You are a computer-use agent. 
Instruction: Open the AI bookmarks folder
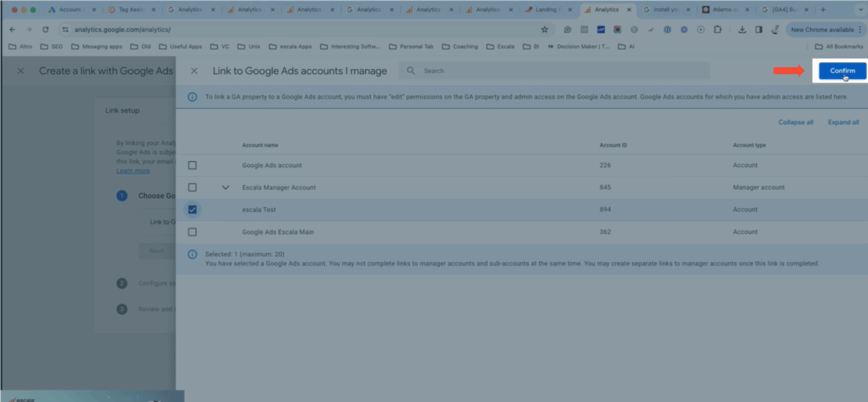(626, 46)
